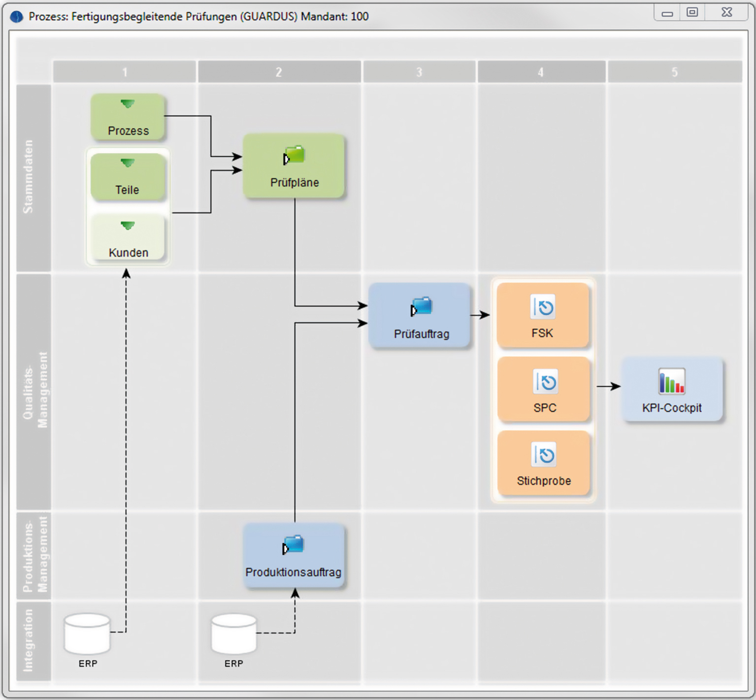This screenshot has height=700, width=756.
Task: Open the Prüfpläne folder icon
Action: tap(295, 156)
